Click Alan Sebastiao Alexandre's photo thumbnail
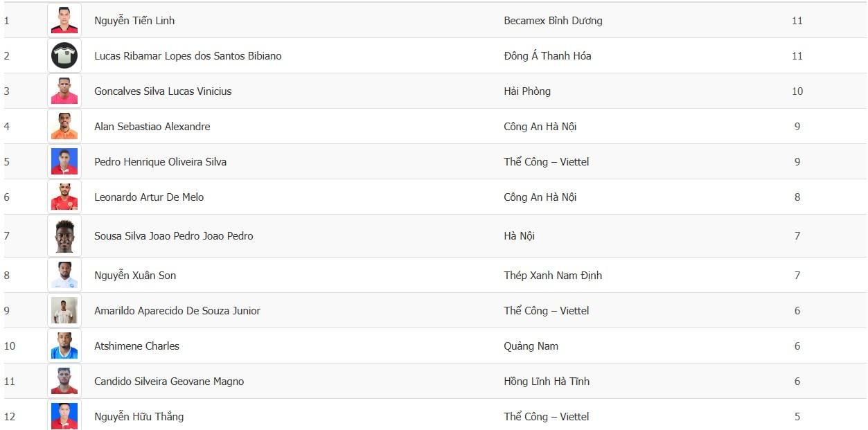 click(x=64, y=126)
